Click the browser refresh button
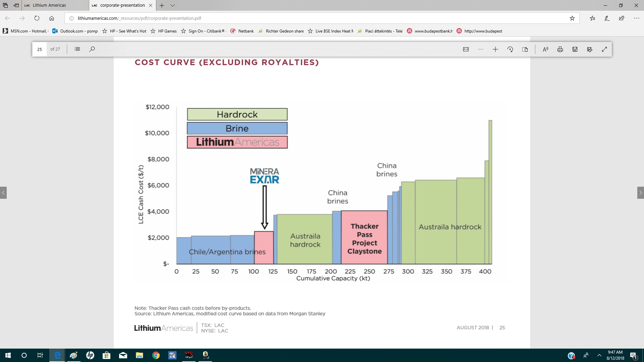Image resolution: width=644 pixels, height=362 pixels. (x=37, y=18)
